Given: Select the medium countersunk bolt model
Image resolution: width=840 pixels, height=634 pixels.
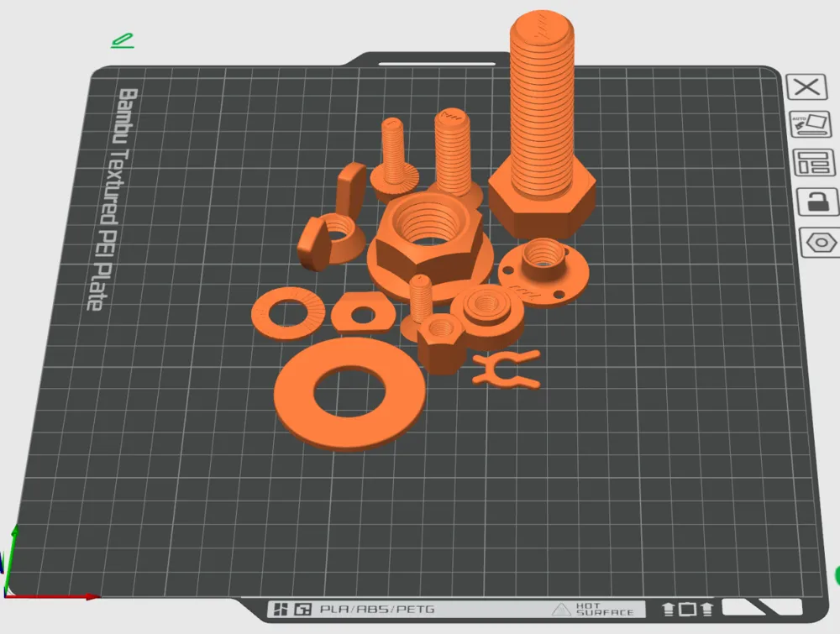Looking at the screenshot, I should 454,151.
